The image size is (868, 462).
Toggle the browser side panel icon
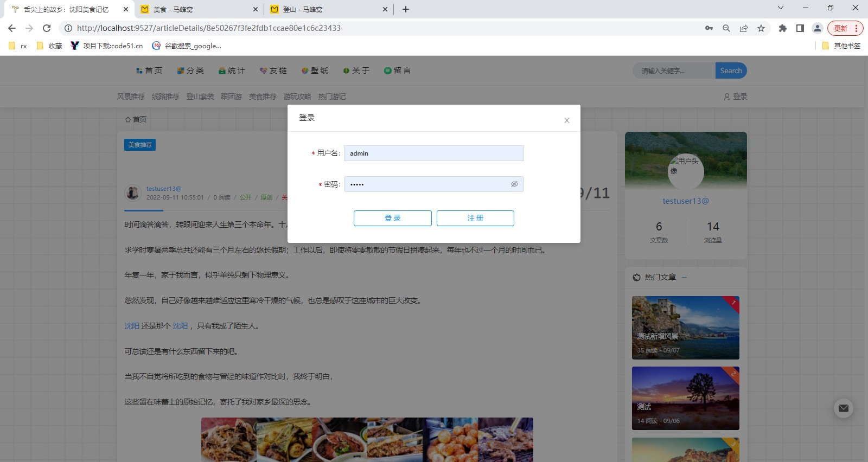[x=800, y=28]
